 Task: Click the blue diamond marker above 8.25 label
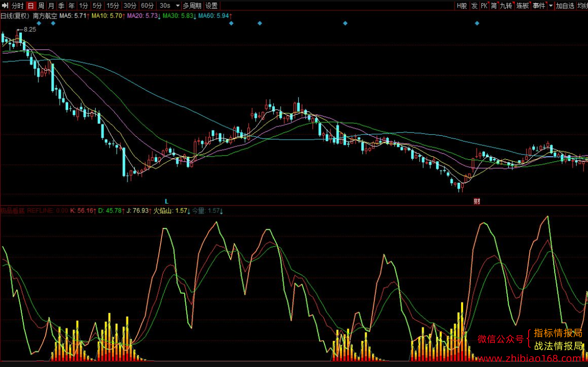pos(39,23)
